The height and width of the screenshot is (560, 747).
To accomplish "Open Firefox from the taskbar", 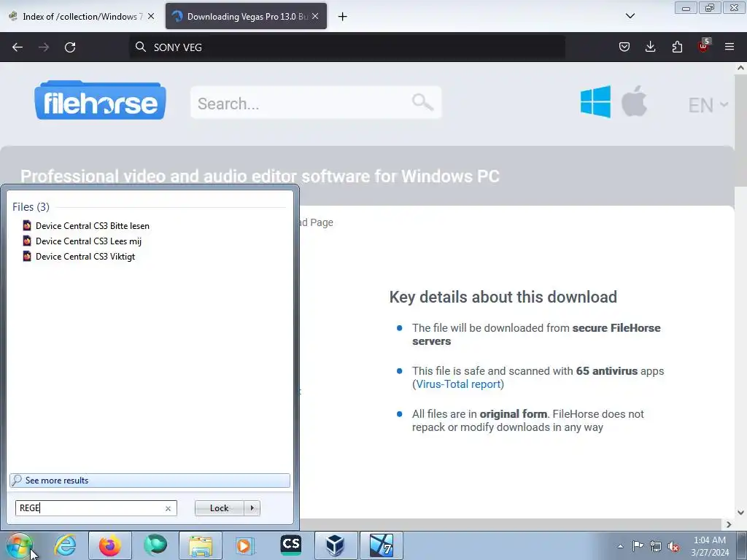I will click(x=110, y=545).
